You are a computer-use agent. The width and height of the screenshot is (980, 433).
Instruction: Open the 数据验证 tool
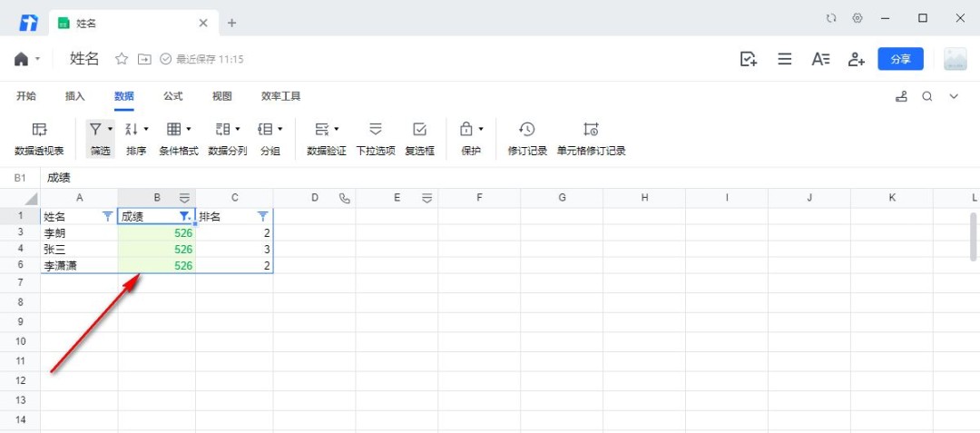327,139
